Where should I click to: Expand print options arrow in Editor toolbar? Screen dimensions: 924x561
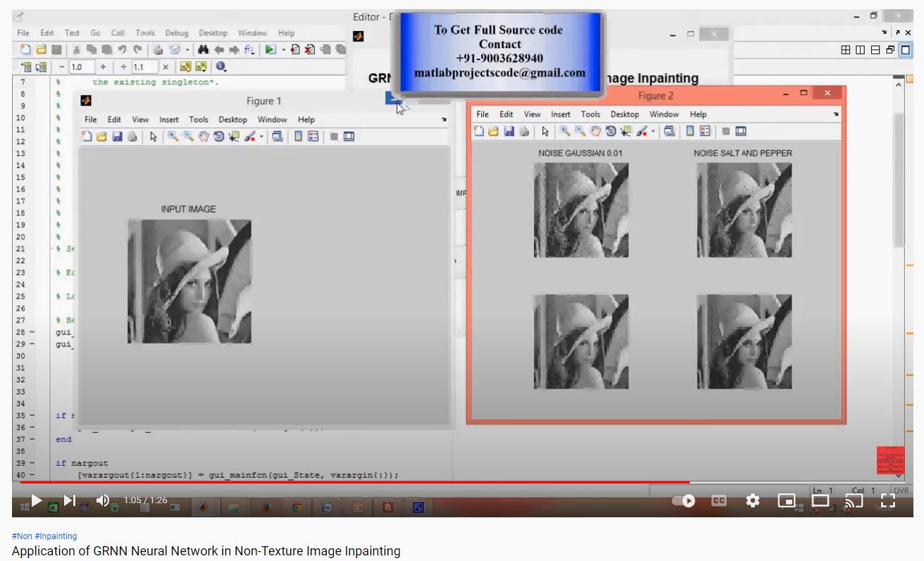[187, 50]
